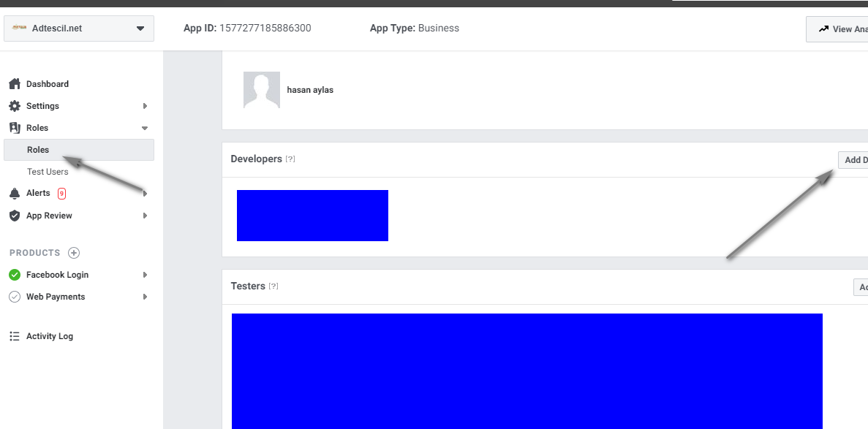Click the Activity Log list icon
Screen dimensions: 868x429
[15, 336]
